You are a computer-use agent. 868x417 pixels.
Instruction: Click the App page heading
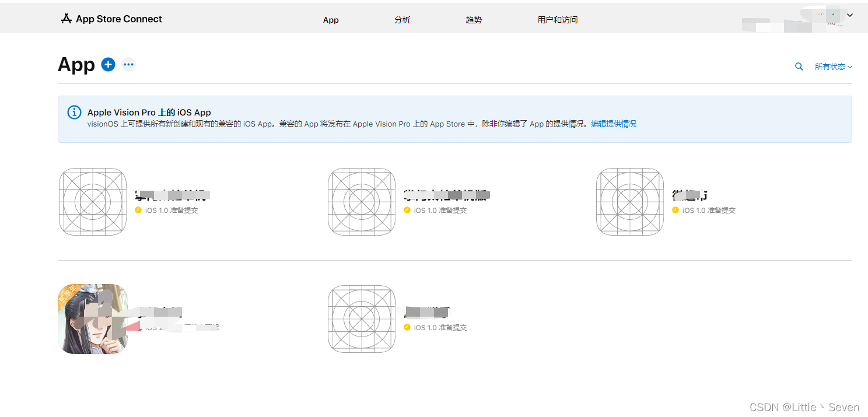[x=76, y=64]
